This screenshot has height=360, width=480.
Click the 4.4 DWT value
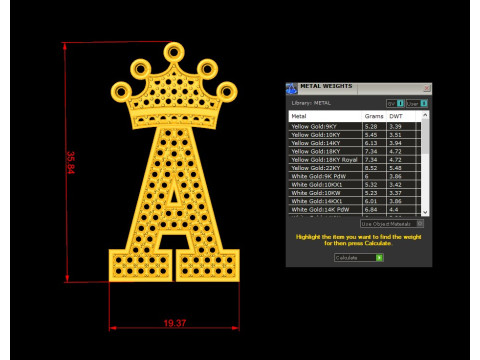coord(394,210)
